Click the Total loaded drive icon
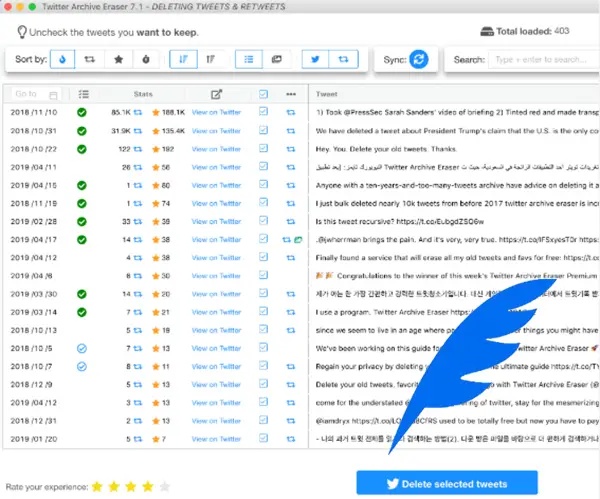 click(x=487, y=31)
